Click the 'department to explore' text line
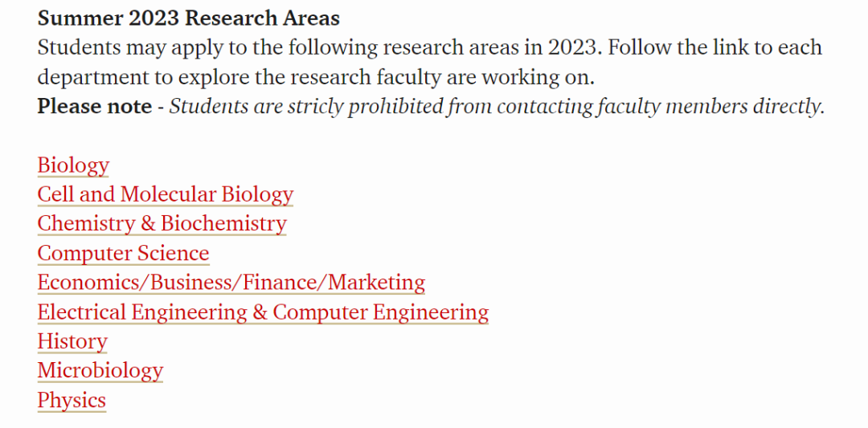 316,77
